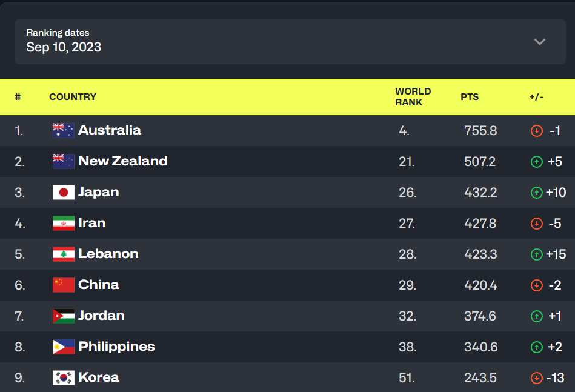The width and height of the screenshot is (575, 392).
Task: Click the Korea flag icon
Action: (x=63, y=377)
